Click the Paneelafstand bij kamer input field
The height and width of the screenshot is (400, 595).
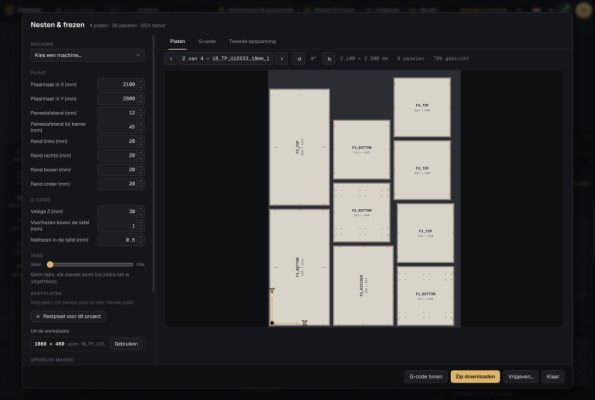pyautogui.click(x=117, y=127)
